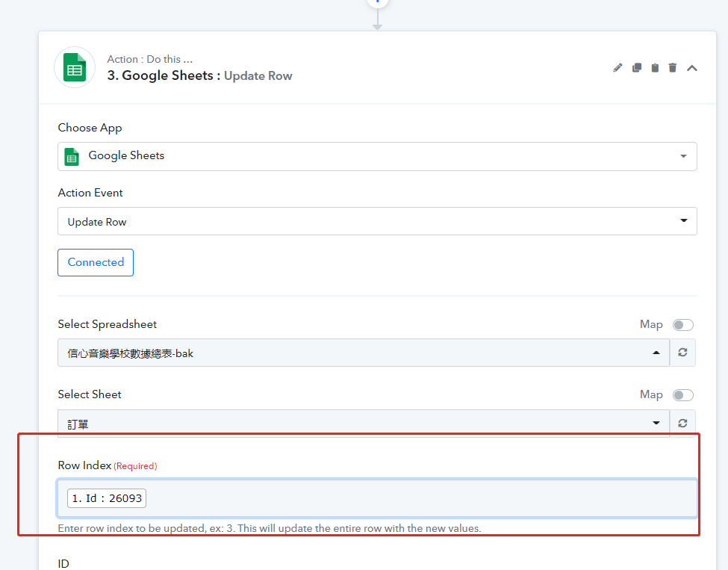Click the Row Index input field
The width and height of the screenshot is (728, 570).
point(377,498)
